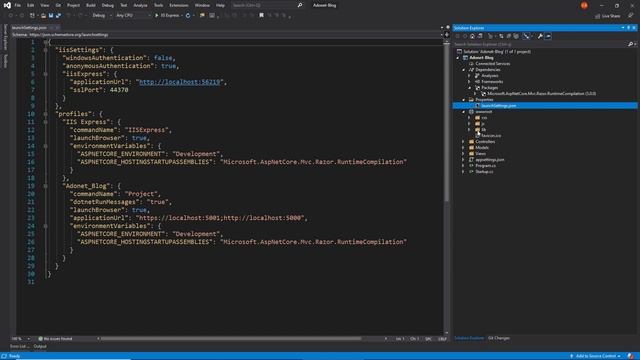Open the Test menu
Image resolution: width=640 pixels, height=360 pixels.
[124, 5]
